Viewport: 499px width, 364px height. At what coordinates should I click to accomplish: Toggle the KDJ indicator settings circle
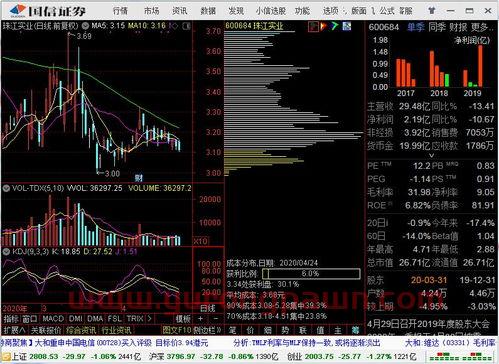pyautogui.click(x=6, y=251)
